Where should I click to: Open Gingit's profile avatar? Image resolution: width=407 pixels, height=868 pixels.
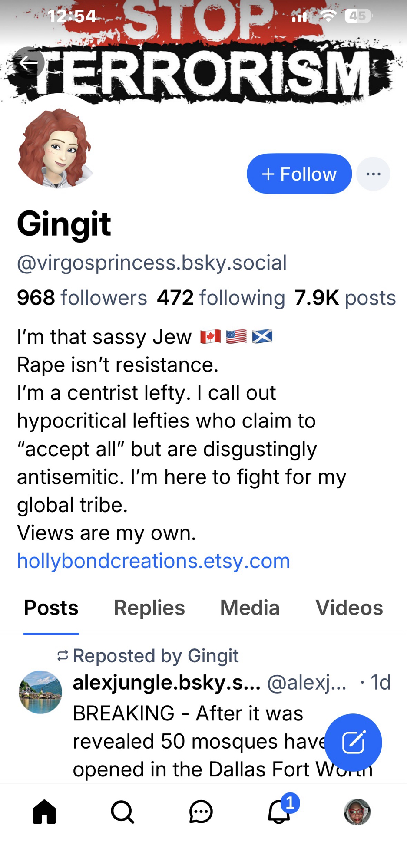(56, 148)
